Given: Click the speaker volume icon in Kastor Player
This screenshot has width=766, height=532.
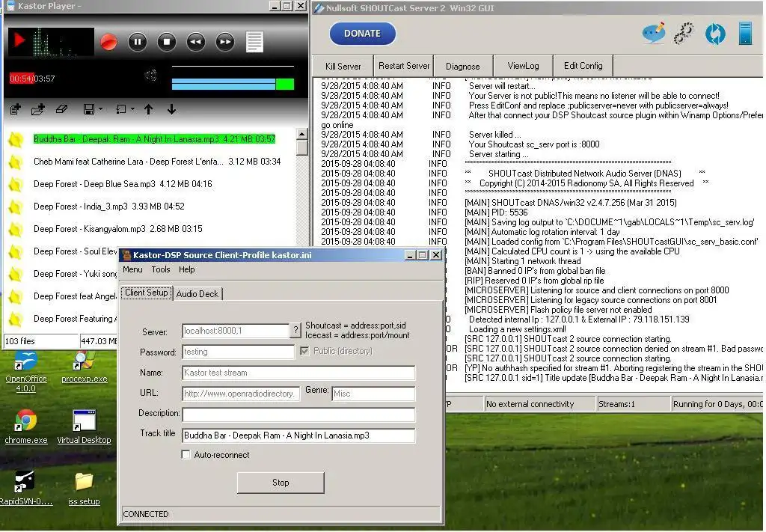Looking at the screenshot, I should 151,76.
